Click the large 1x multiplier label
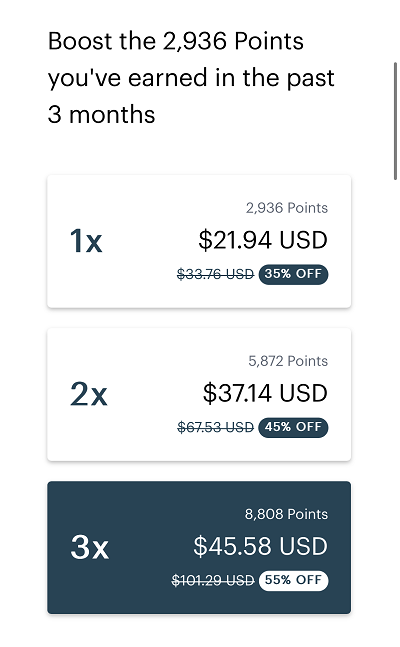Screen dimensions: 400x647 tap(86, 241)
